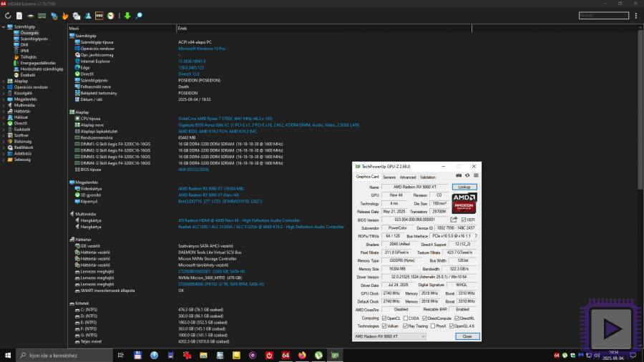Click GPU-Z screenshot camera icon
Viewport: 644px width, 362px height.
click(459, 176)
